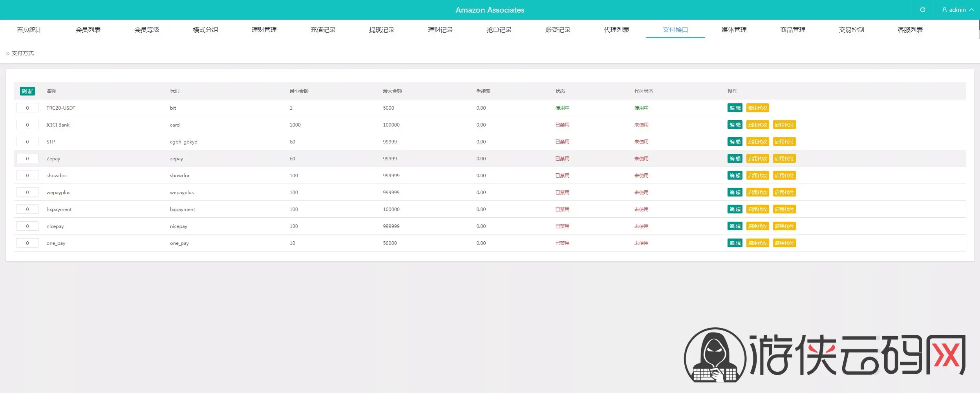Image resolution: width=980 pixels, height=393 pixels.
Task: Enable 代收 for showdoc
Action: [x=758, y=175]
